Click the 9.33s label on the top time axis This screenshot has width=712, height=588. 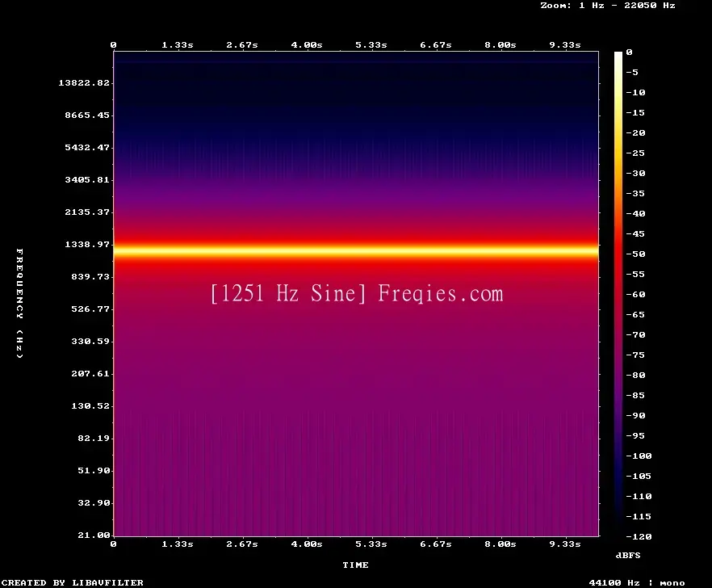pos(565,45)
